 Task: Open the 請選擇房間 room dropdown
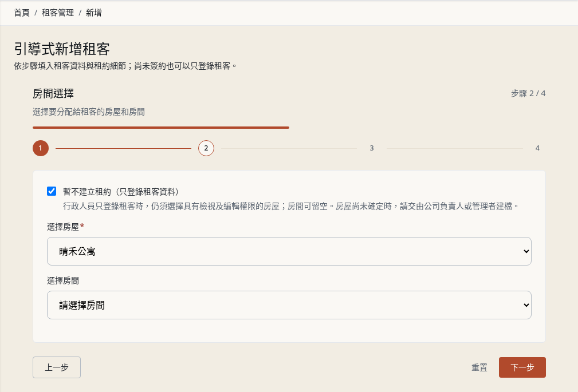click(289, 305)
